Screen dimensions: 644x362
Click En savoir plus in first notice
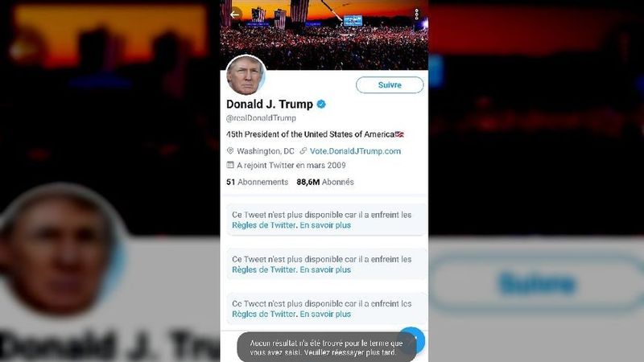tap(325, 225)
